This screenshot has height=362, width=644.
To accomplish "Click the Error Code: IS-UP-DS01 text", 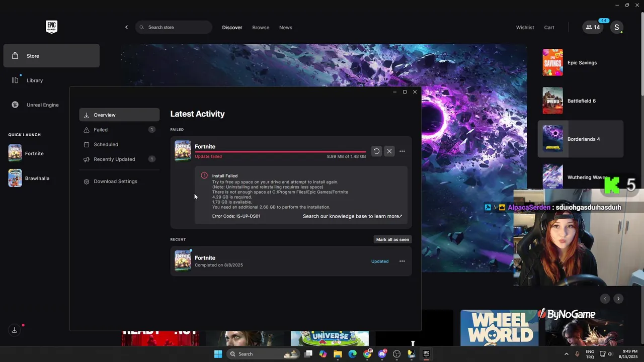I will pyautogui.click(x=236, y=216).
